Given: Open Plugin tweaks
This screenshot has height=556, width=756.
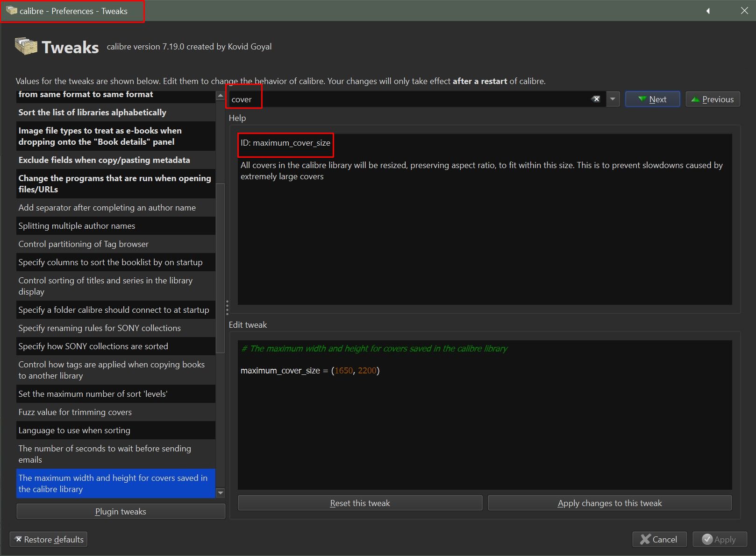Looking at the screenshot, I should (121, 511).
